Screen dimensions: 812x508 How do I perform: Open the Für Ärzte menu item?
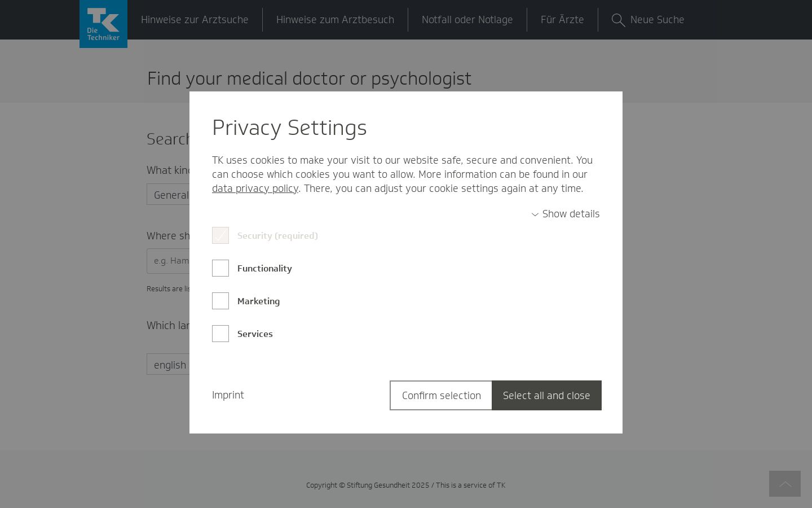[x=562, y=20]
